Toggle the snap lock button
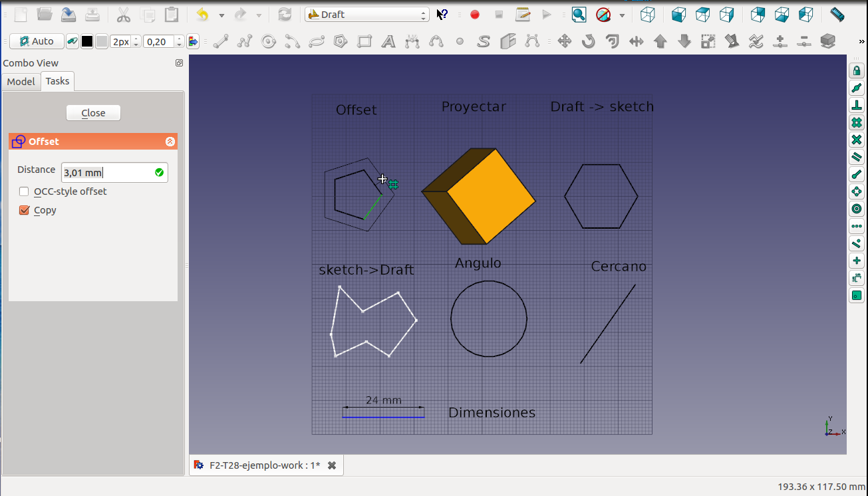Image resolution: width=868 pixels, height=496 pixels. 857,70
